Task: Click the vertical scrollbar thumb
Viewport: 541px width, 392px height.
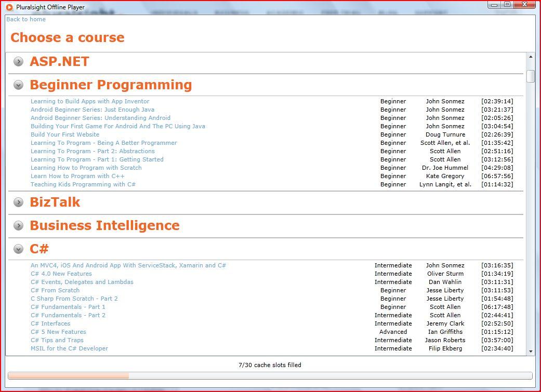Action: [x=531, y=76]
